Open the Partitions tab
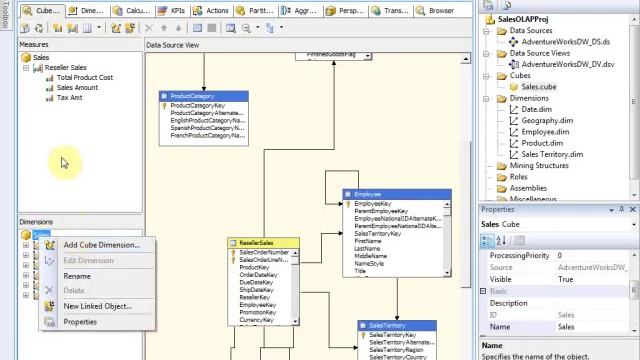The width and height of the screenshot is (640, 360). [255, 11]
